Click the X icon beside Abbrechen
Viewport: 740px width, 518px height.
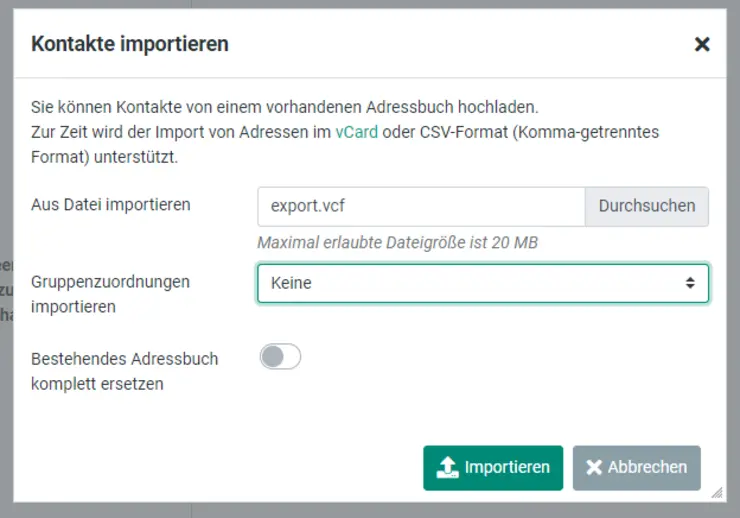pyautogui.click(x=594, y=467)
